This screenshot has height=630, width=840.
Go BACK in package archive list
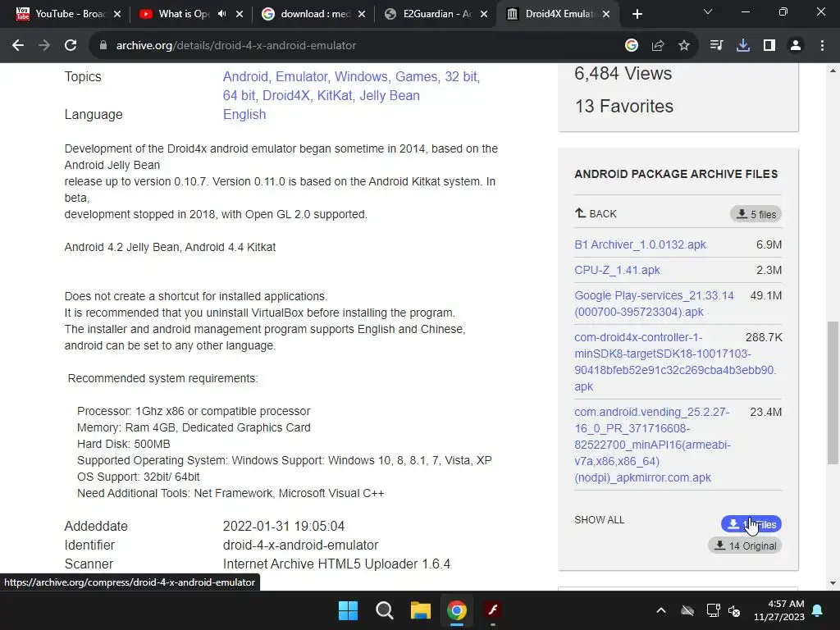(596, 214)
